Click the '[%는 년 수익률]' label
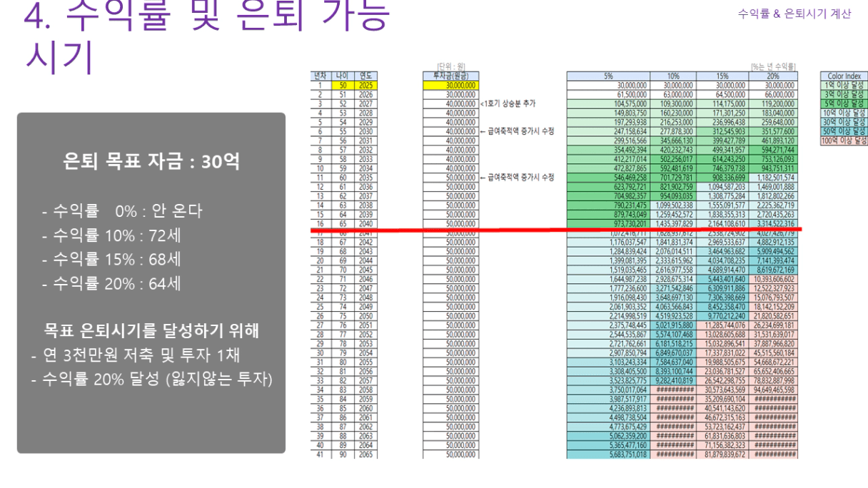Viewport: 868px width, 488px height. point(773,67)
